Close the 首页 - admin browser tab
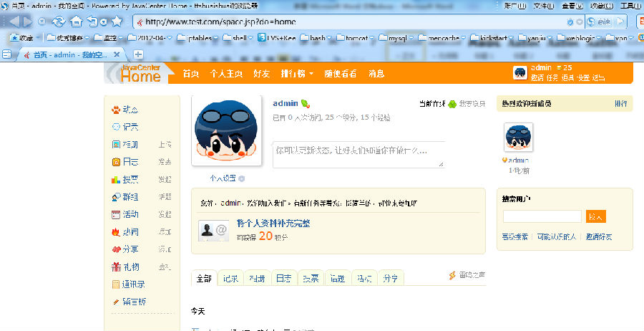 [117, 54]
